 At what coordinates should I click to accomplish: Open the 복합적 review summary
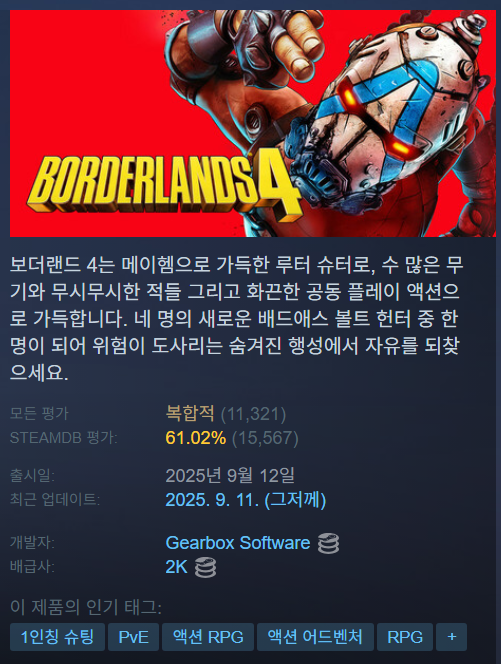tap(190, 413)
